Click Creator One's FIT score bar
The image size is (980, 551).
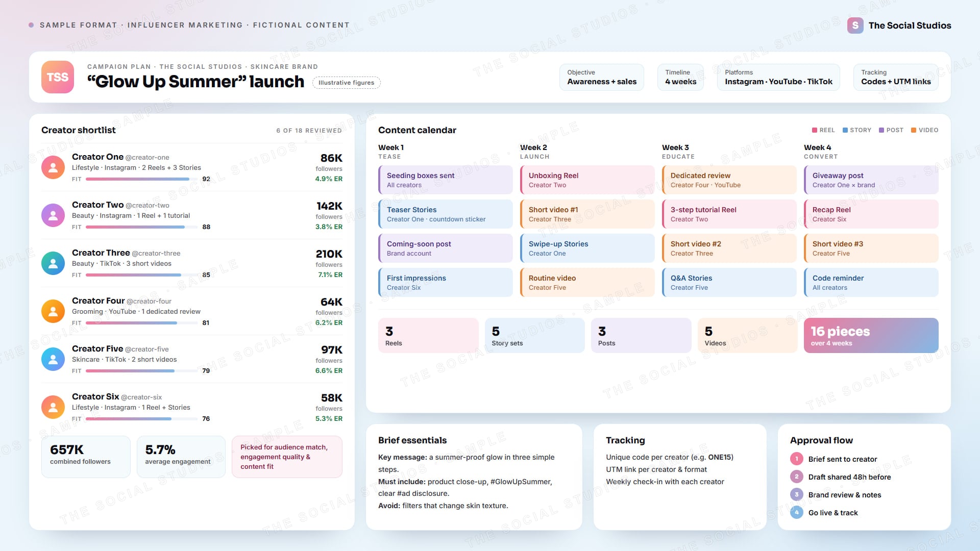(141, 179)
